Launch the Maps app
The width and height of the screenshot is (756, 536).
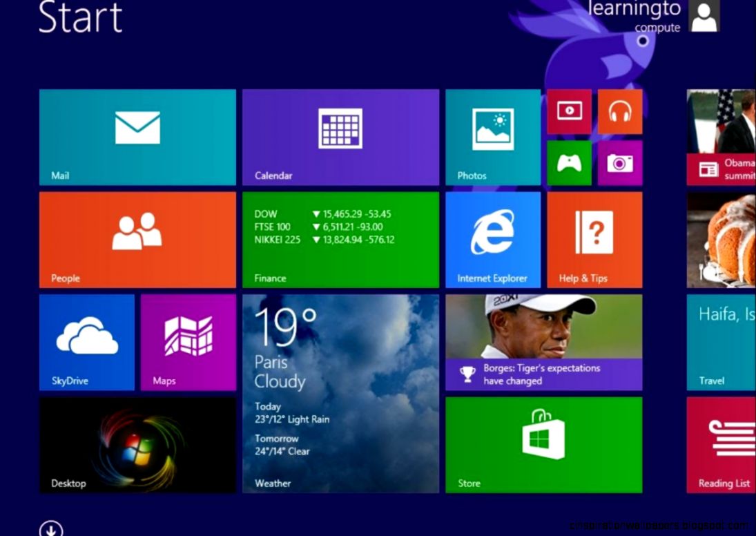[188, 342]
